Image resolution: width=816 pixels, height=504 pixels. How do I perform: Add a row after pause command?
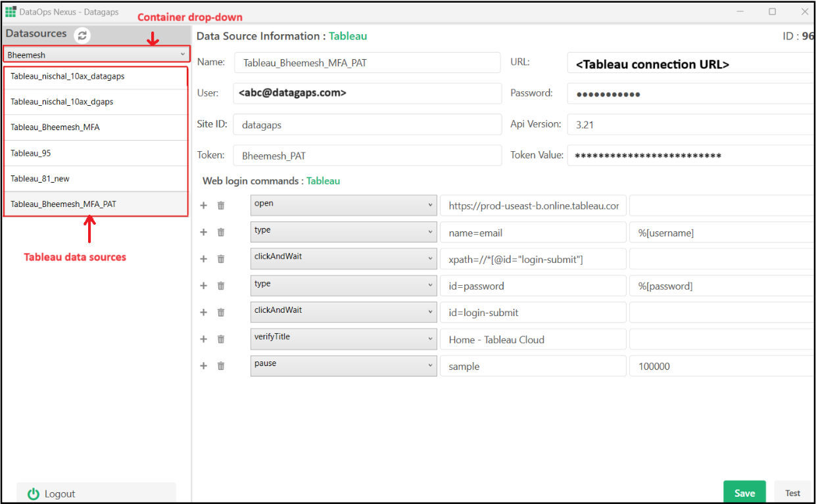pos(204,366)
